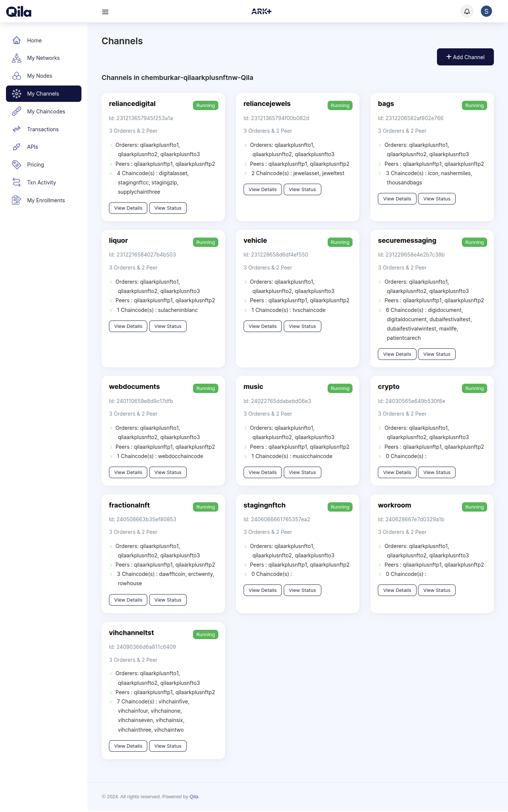Open Transactions in the sidebar
Viewport: 508px width, 812px height.
coord(44,129)
